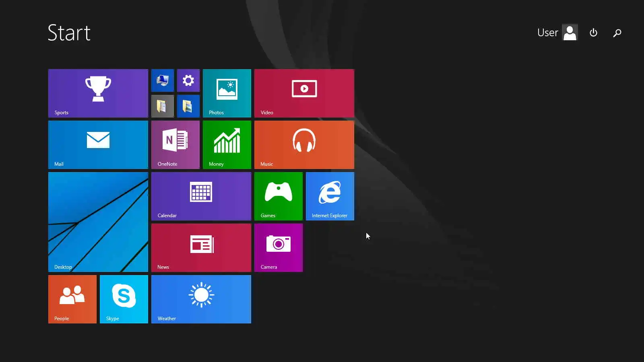The width and height of the screenshot is (644, 362).
Task: Check the Weather tile
Action: pyautogui.click(x=201, y=299)
